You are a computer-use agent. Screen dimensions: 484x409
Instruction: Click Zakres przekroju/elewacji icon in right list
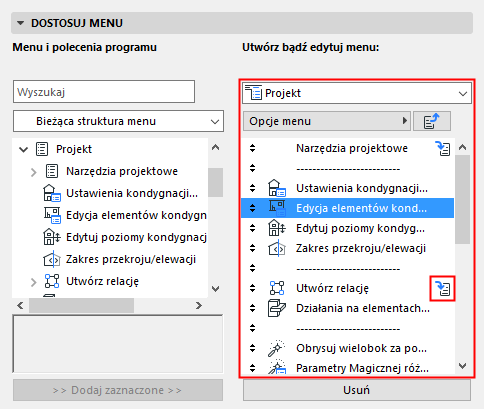[x=277, y=248]
